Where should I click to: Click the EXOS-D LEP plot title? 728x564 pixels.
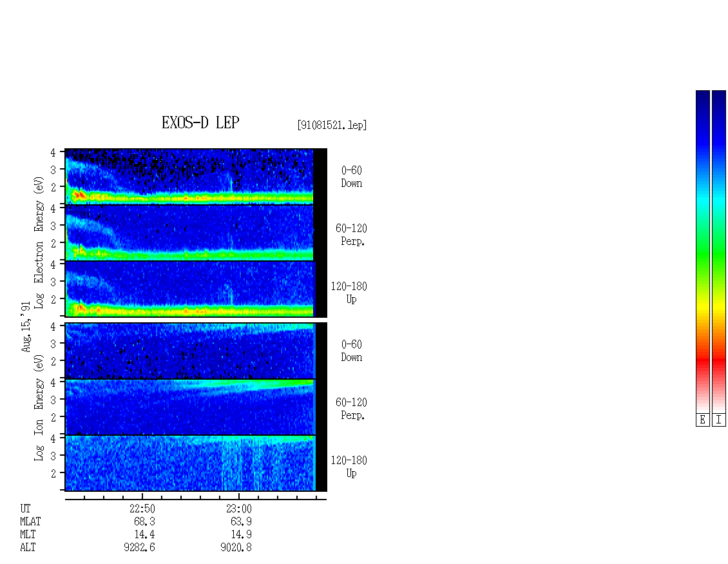200,122
